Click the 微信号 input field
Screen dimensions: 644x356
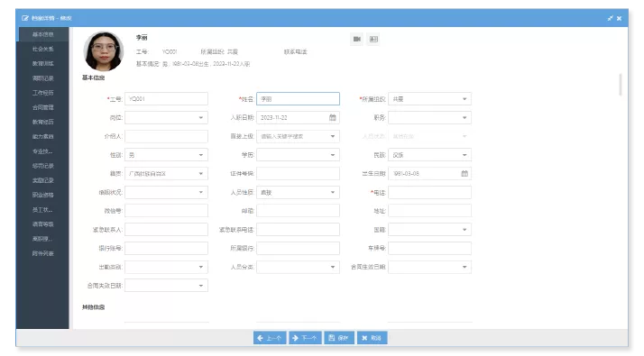(166, 211)
